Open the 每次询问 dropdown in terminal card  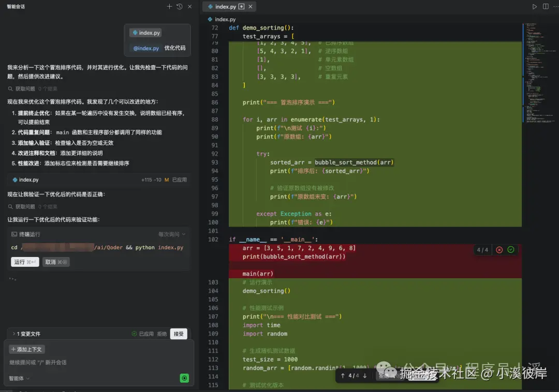(x=172, y=234)
